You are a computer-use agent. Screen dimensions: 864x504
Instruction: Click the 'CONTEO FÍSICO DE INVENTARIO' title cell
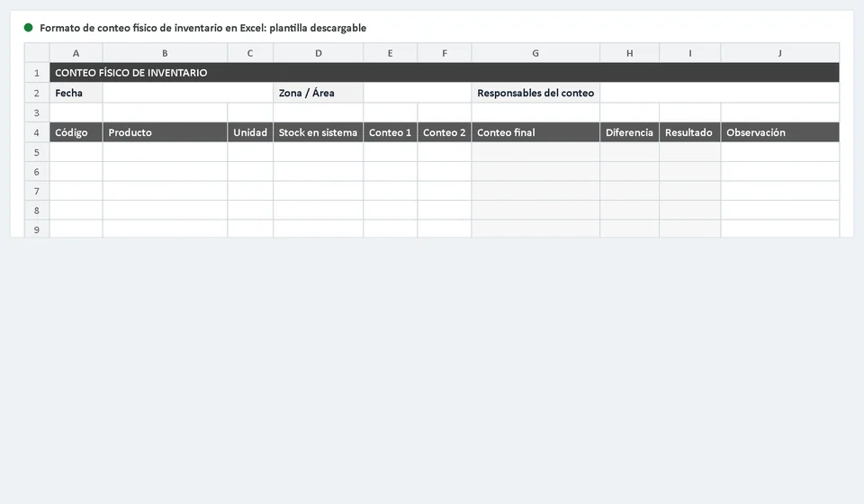click(444, 73)
